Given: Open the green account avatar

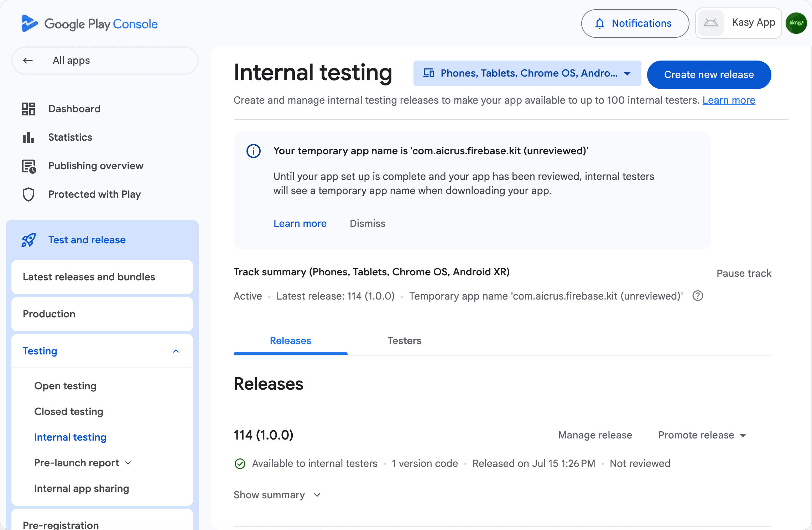Looking at the screenshot, I should (x=796, y=23).
